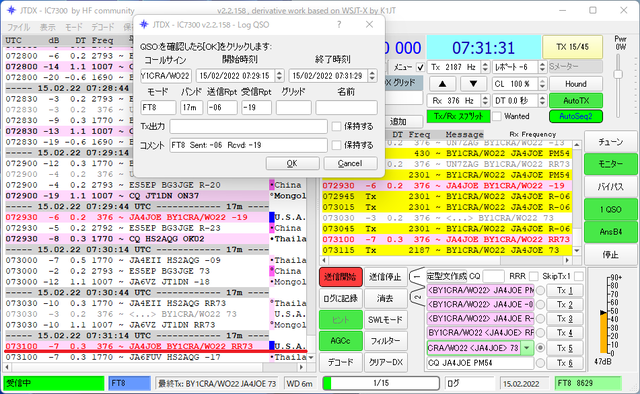
Task: Select the Tx 6 radio button
Action: 540,363
